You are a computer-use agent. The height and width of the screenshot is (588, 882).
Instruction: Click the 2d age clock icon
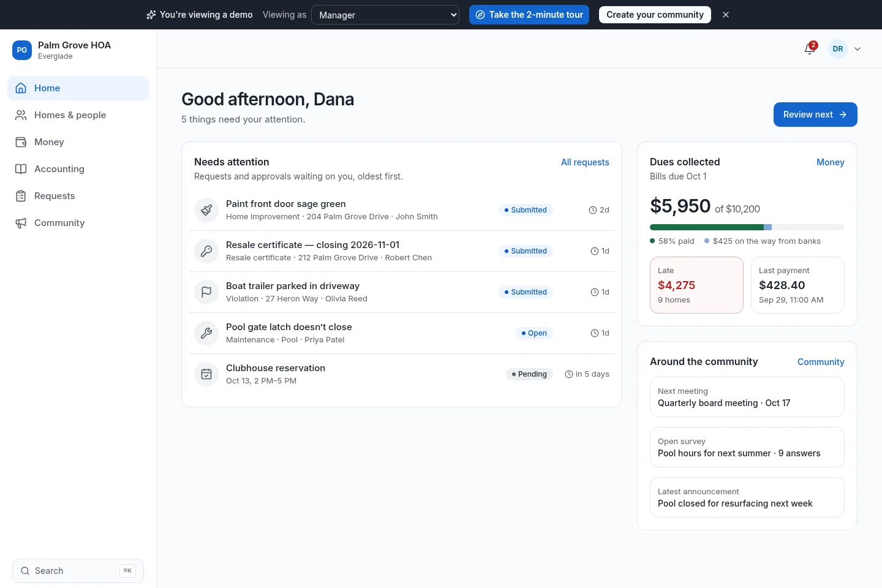(x=593, y=210)
